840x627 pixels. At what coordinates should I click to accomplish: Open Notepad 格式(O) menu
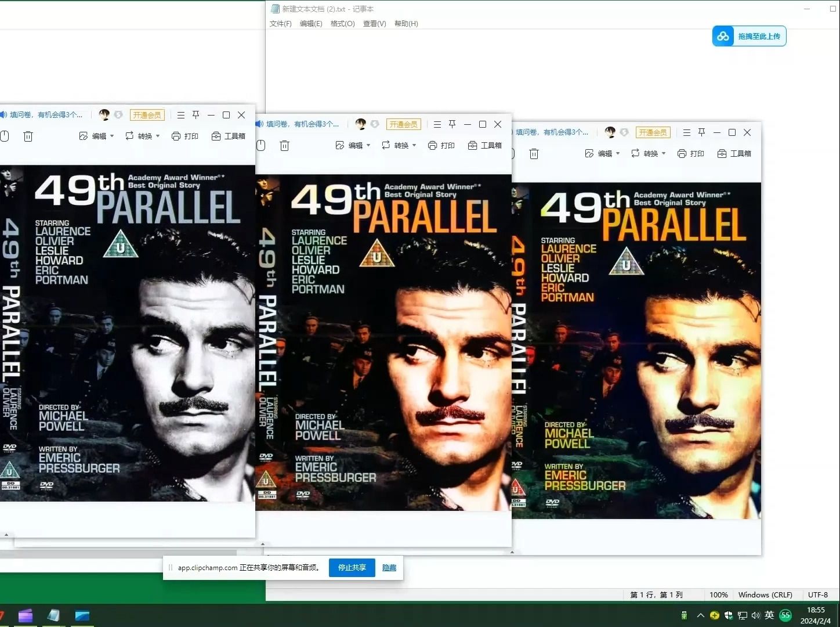[342, 24]
